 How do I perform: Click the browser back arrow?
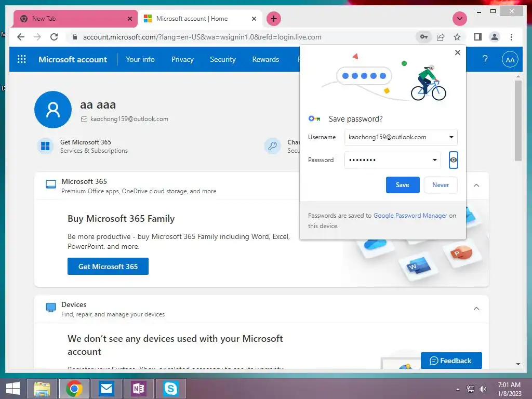(x=21, y=37)
